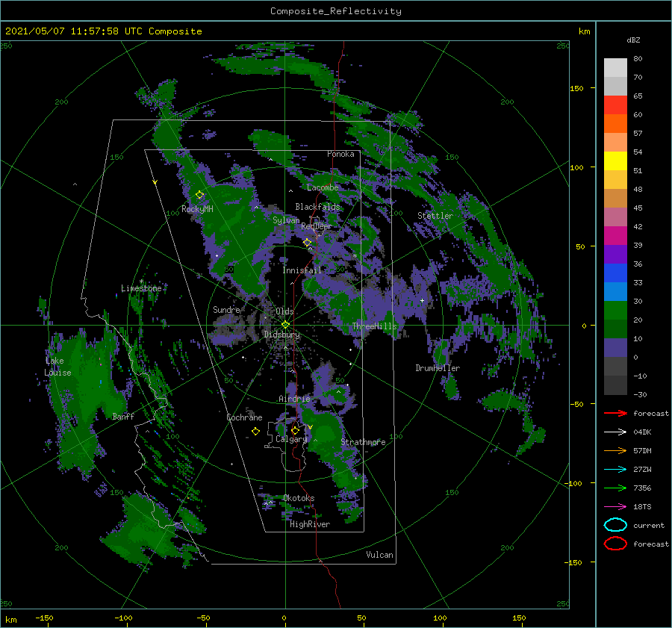Click the Limestone label
The height and width of the screenshot is (628, 672).
[x=141, y=288]
